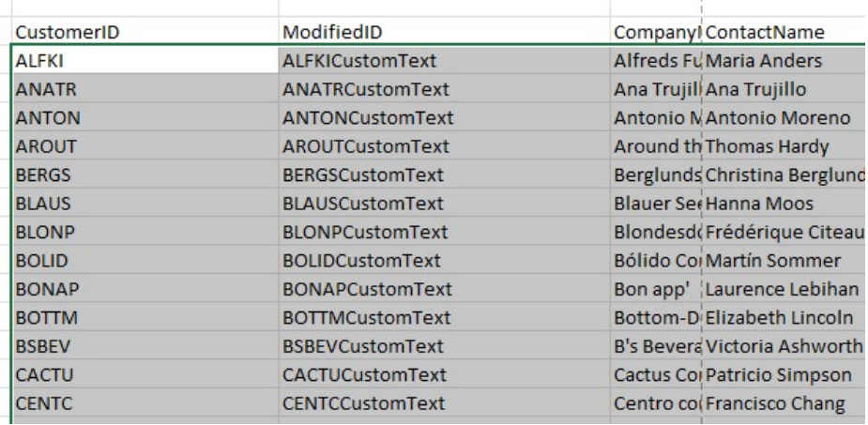868x425 pixels.
Task: Click the BOLID customer ID cell
Action: click(145, 261)
